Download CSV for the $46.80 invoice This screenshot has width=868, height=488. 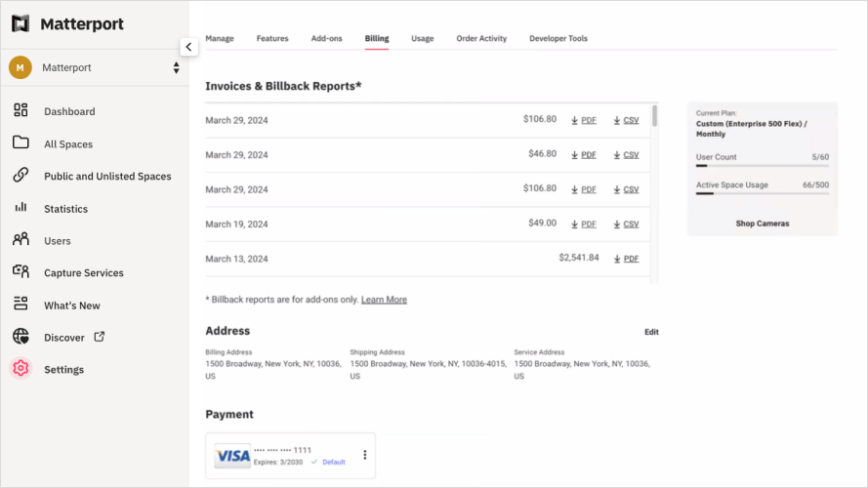click(x=626, y=155)
